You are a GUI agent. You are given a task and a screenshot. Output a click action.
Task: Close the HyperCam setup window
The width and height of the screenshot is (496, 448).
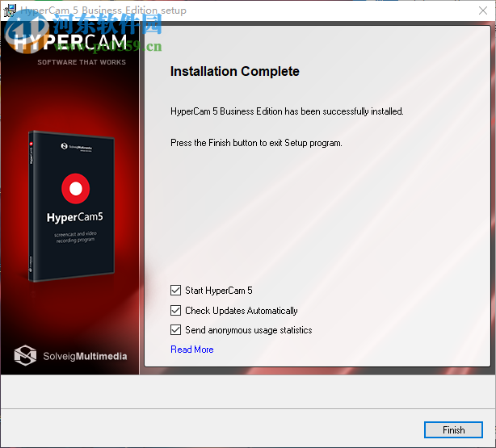tap(483, 10)
